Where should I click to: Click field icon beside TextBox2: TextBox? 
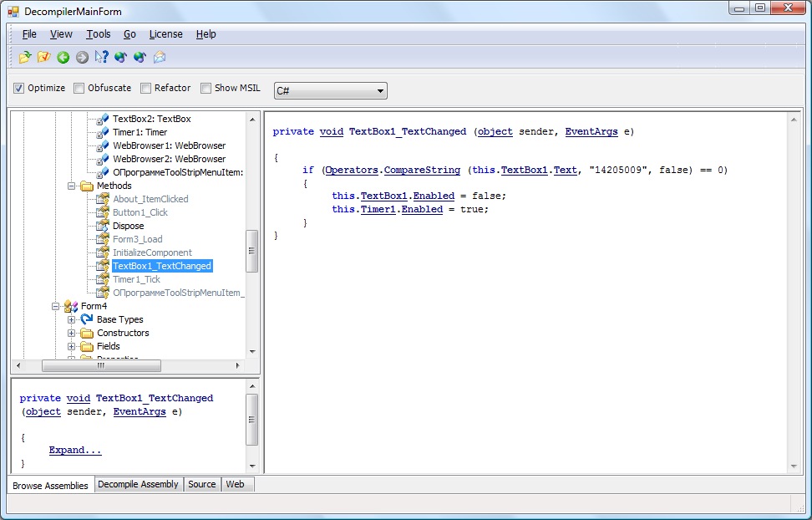point(103,120)
